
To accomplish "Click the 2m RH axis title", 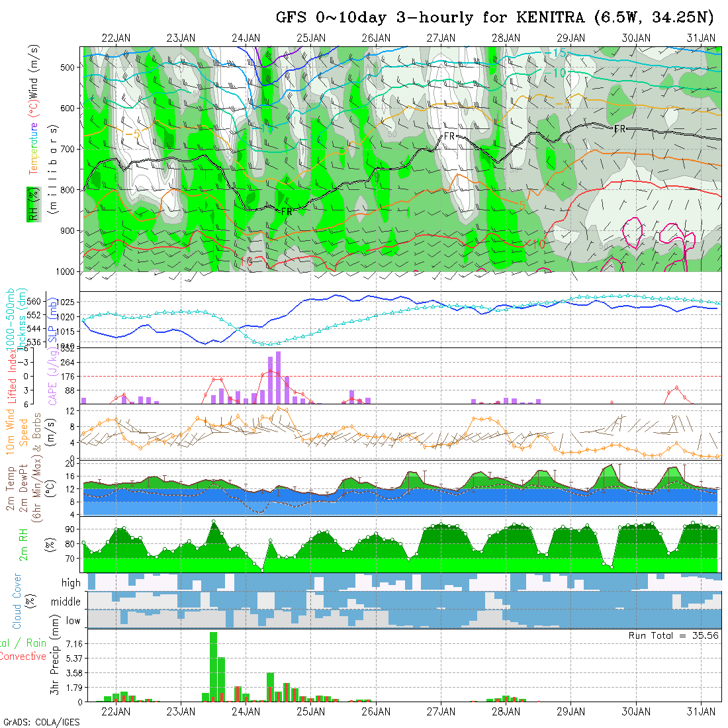I will (x=24, y=544).
